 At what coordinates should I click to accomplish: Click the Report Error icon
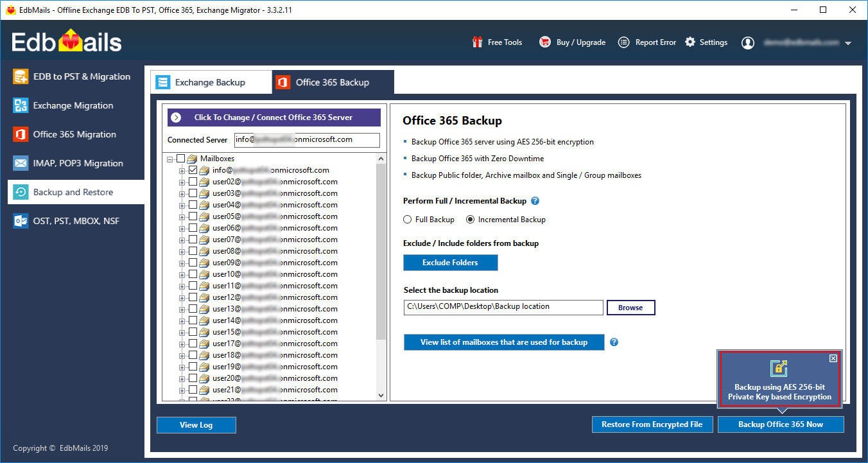(623, 42)
